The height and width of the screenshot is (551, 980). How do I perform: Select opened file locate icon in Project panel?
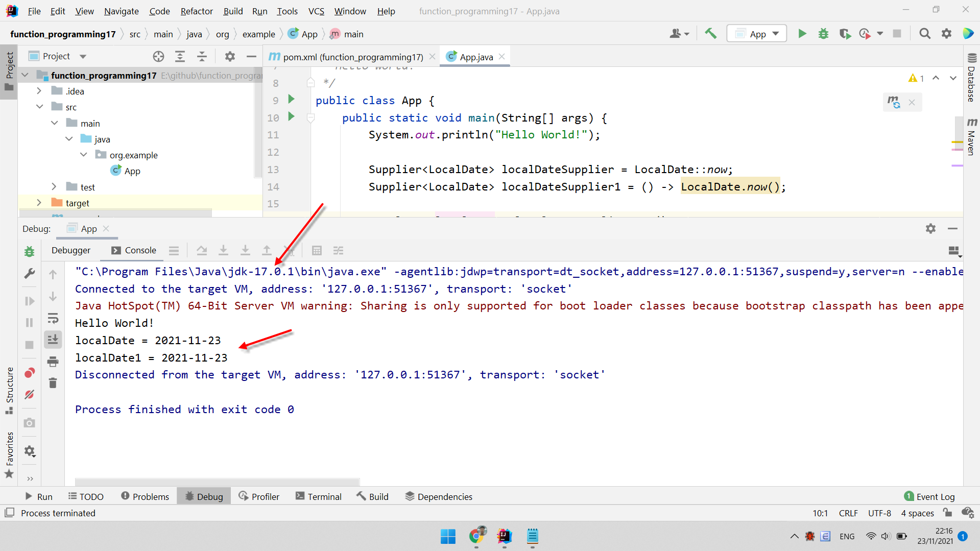click(x=158, y=56)
